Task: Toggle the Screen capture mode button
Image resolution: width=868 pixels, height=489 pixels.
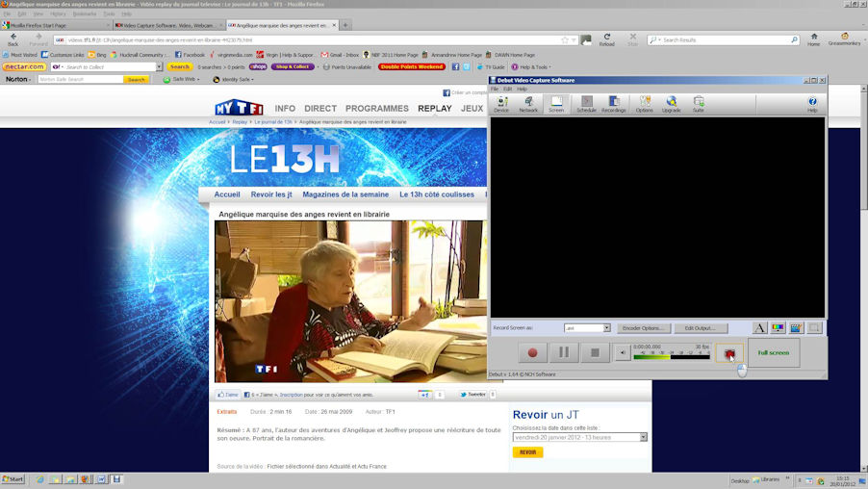Action: click(x=556, y=104)
